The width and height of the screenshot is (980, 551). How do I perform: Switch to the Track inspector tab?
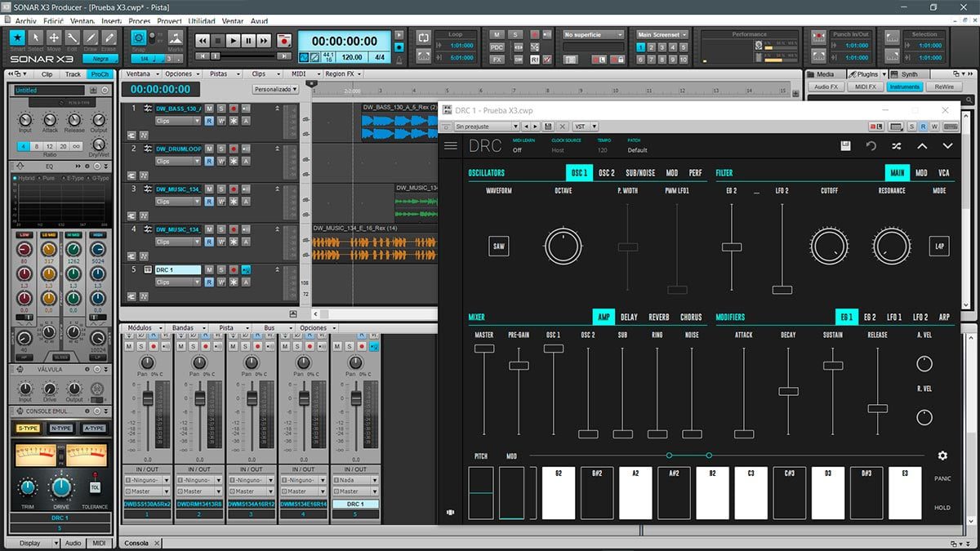click(x=73, y=74)
